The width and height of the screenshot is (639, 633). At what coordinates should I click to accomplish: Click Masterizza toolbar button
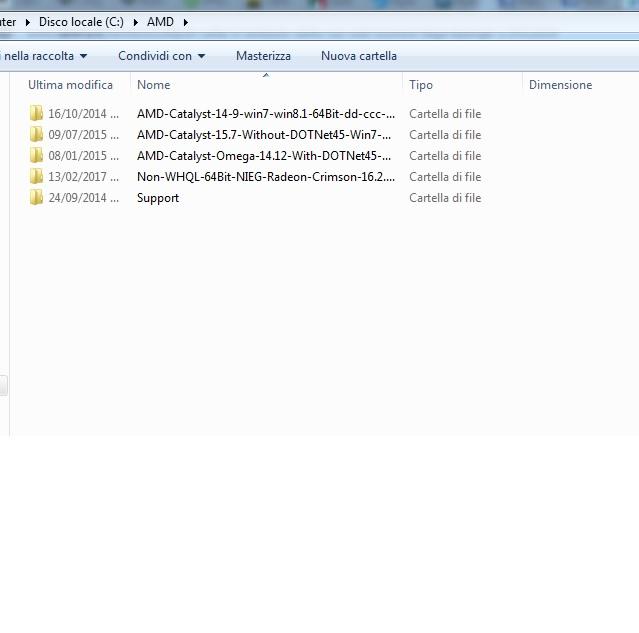coord(263,56)
